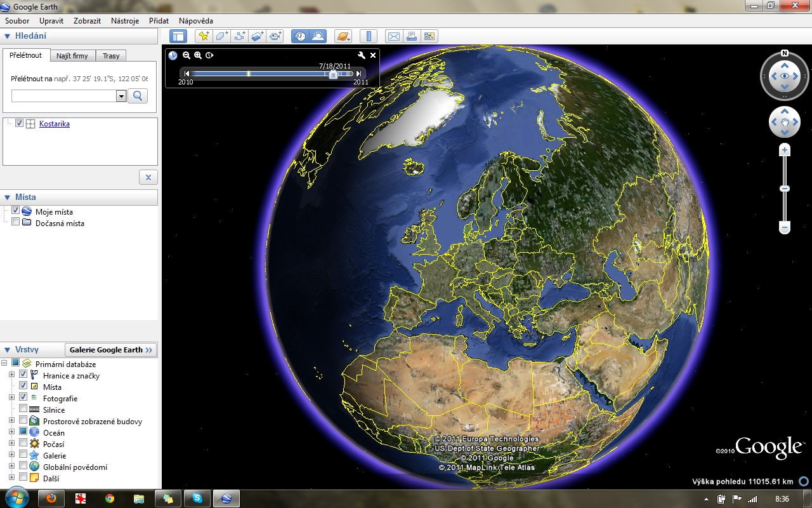Toggle the Primární databáze layer checkbox
Image resolution: width=812 pixels, height=508 pixels.
pos(16,363)
